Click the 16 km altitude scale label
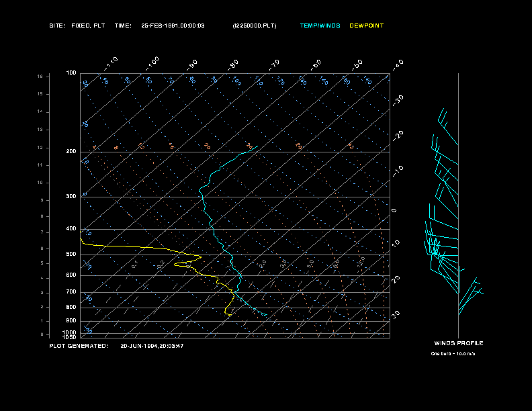This screenshot has height=411, width=532. [40, 77]
